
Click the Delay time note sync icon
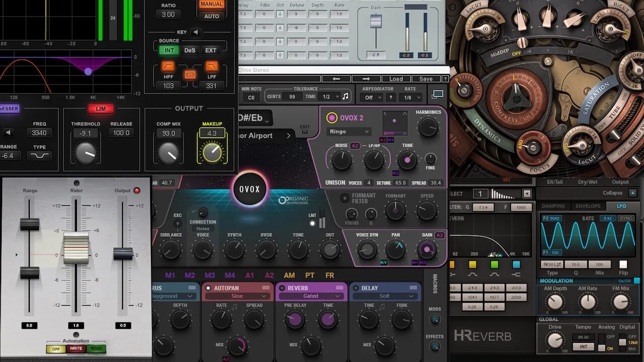[x=382, y=307]
